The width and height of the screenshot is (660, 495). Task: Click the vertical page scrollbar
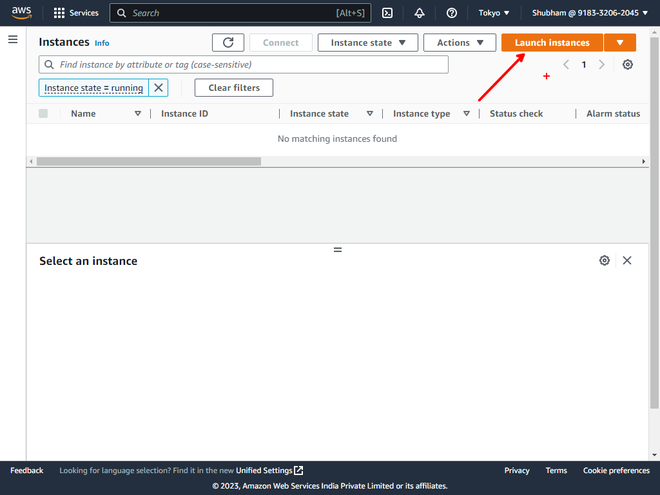click(654, 223)
